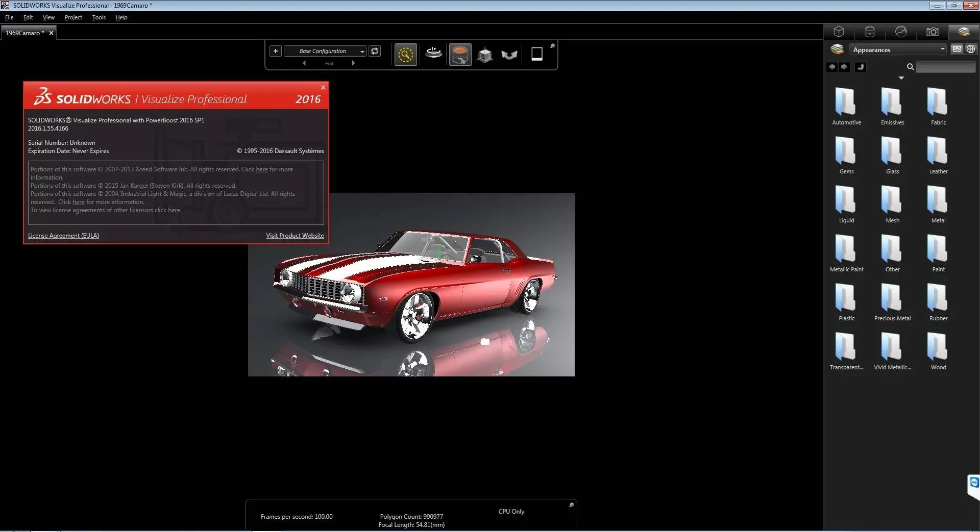Open the Scenes environment tab icon
The height and width of the screenshot is (532, 980).
click(901, 32)
